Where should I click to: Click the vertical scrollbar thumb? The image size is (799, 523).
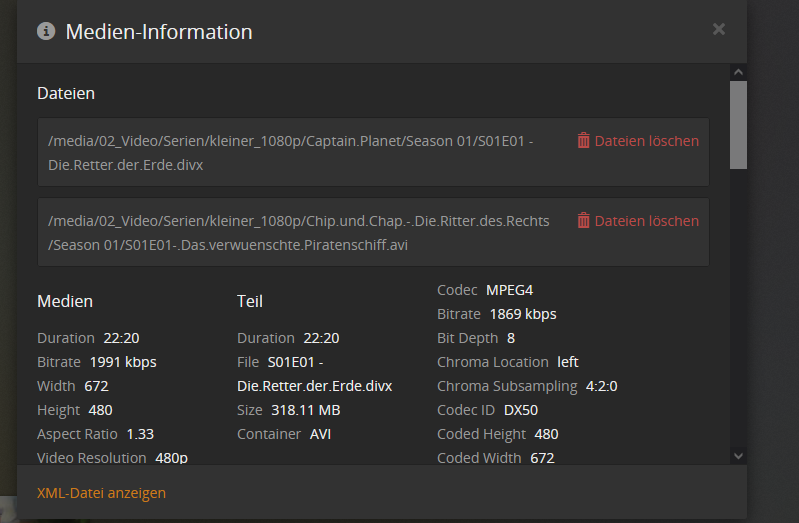click(739, 125)
